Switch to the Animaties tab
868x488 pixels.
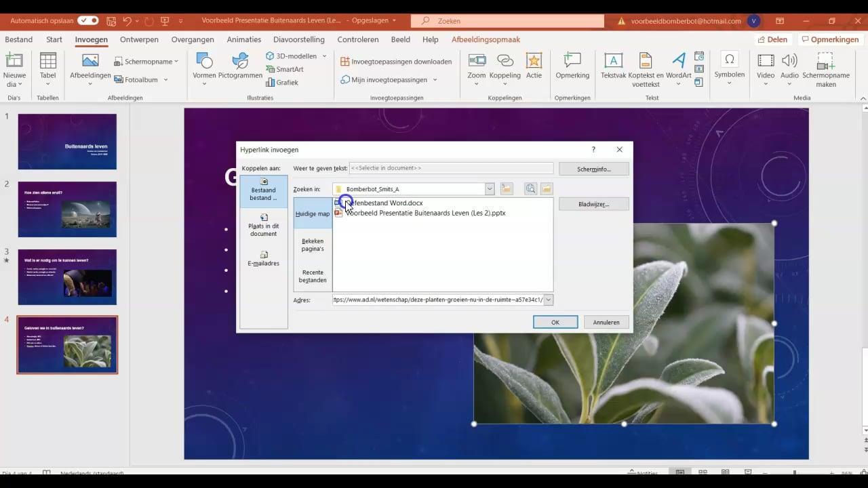(x=244, y=39)
